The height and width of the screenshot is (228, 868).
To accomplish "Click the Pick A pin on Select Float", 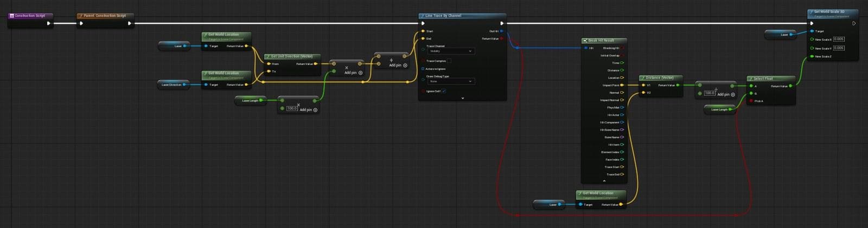I will (751, 101).
